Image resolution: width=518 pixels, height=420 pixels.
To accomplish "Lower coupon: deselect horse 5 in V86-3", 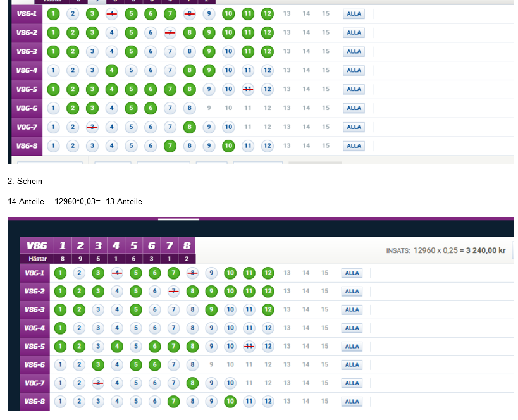I will [136, 310].
